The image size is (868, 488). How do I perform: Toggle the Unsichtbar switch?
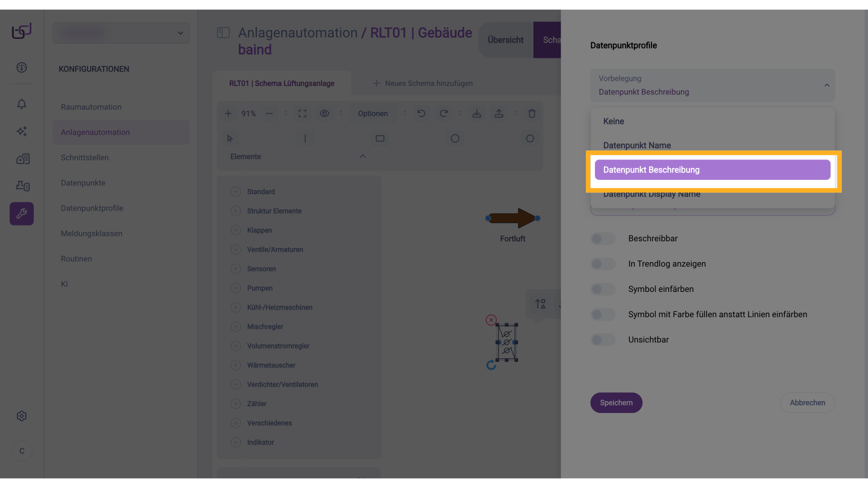603,340
